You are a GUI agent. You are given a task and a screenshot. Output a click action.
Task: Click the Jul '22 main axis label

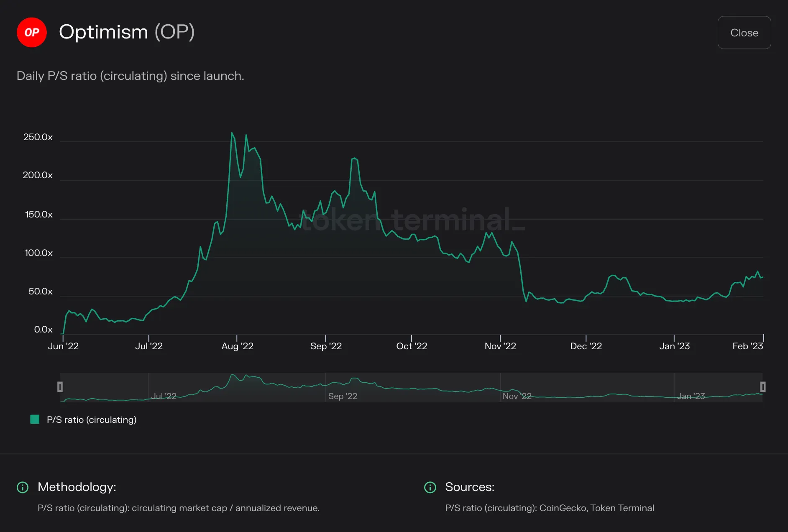[x=149, y=346]
